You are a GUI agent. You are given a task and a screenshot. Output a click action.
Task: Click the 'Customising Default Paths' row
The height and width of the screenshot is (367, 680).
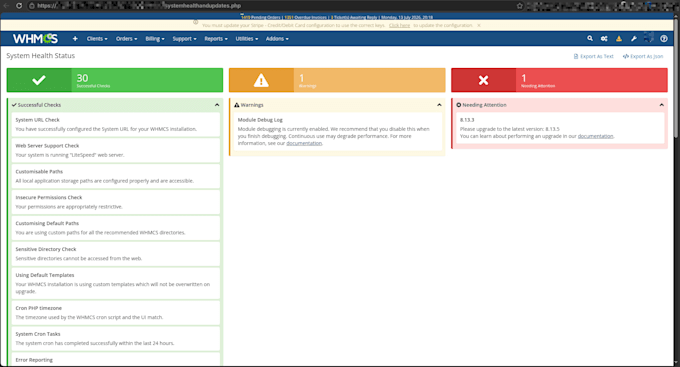[x=115, y=228]
